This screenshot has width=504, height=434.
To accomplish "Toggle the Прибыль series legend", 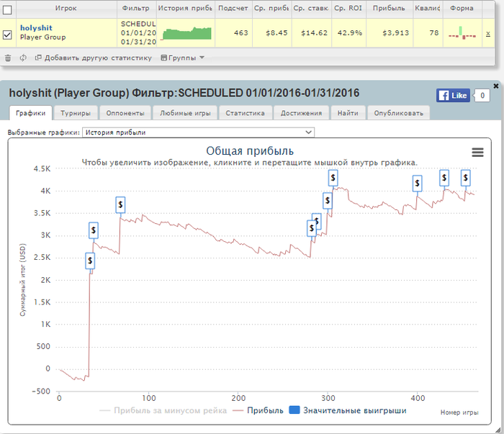I will 258,410.
